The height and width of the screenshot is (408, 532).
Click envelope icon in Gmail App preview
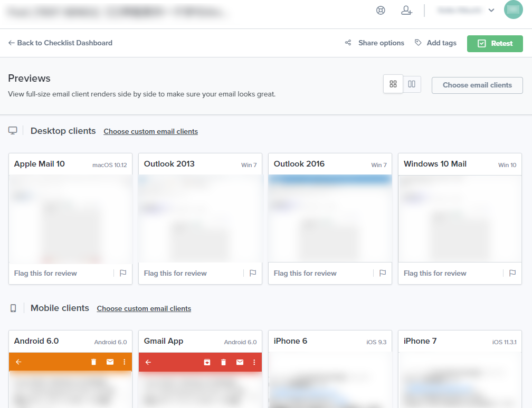(240, 362)
